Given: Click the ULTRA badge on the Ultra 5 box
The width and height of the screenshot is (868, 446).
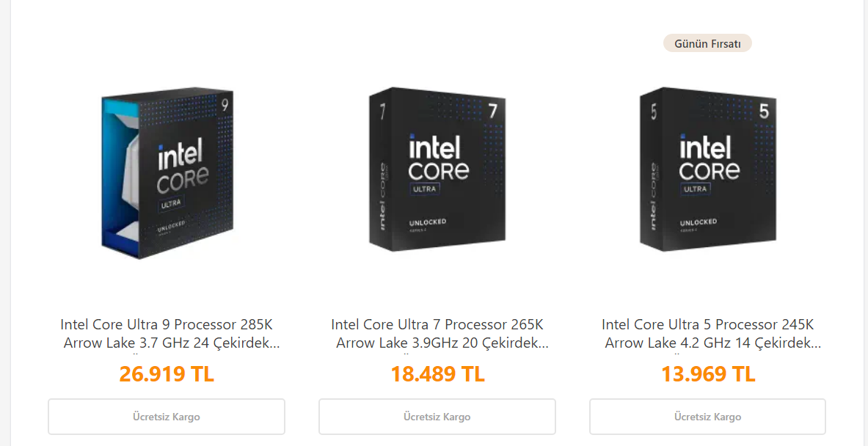Looking at the screenshot, I should tap(696, 189).
